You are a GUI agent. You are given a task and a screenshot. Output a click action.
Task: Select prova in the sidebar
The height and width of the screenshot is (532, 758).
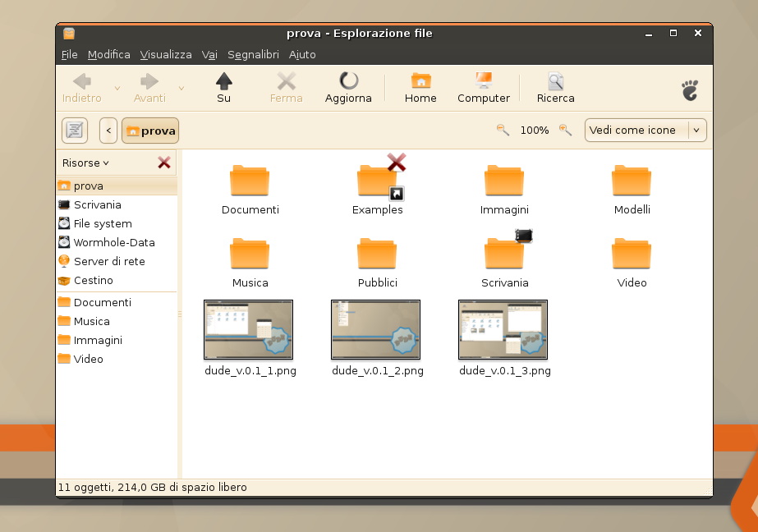[117, 186]
